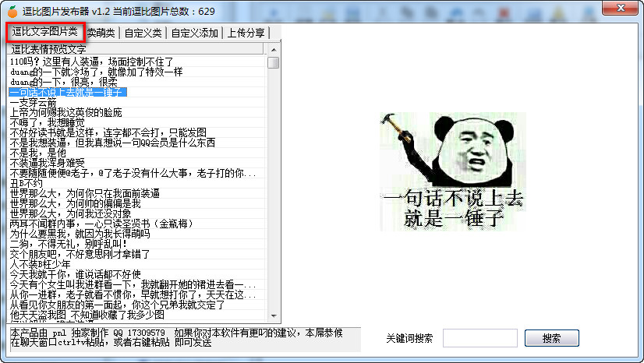The width and height of the screenshot is (644, 363).
Task: Click the panda hammer meme preview image
Action: pos(453,171)
